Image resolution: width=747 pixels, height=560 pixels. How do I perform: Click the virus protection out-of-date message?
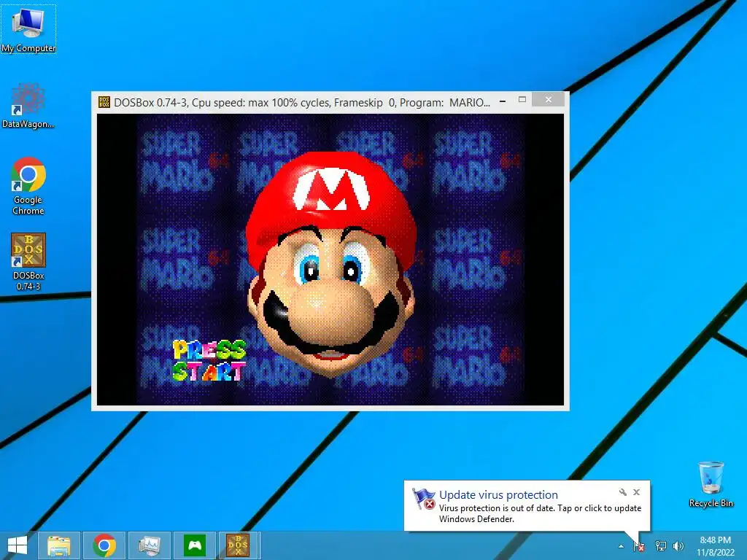click(x=540, y=513)
